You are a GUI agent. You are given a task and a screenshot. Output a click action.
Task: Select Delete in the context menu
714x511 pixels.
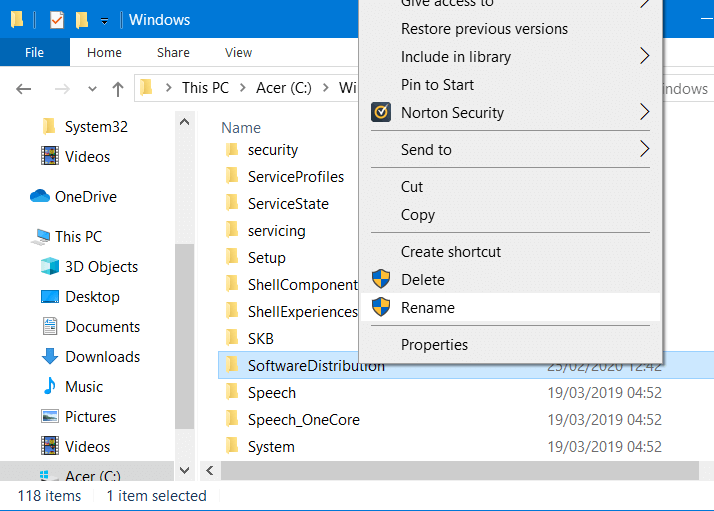pyautogui.click(x=423, y=280)
